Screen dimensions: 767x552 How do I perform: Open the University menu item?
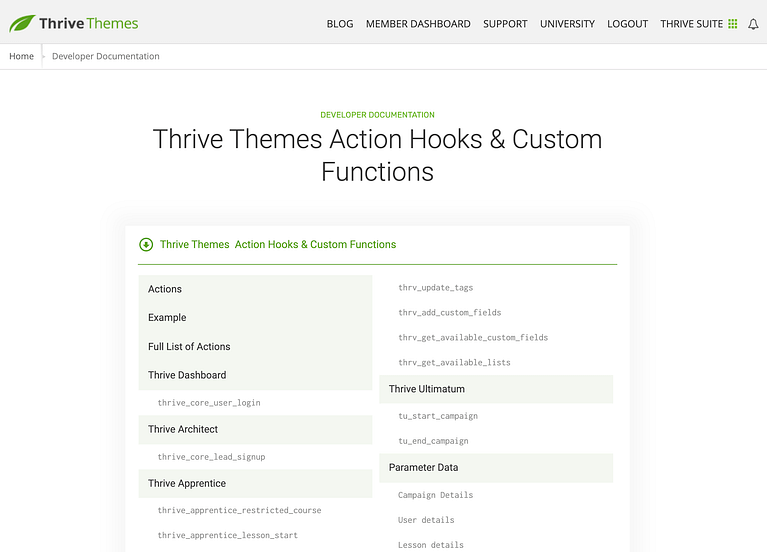click(567, 24)
